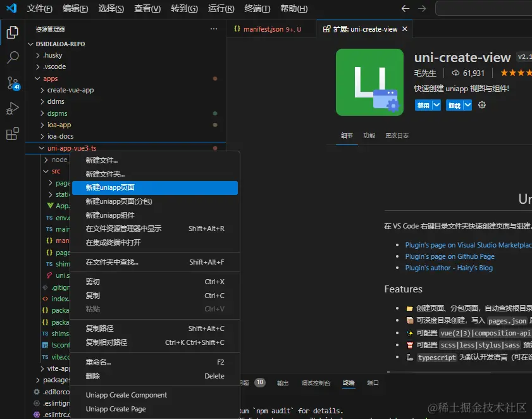
Task: Open the 文件(F) menu
Action: (x=40, y=8)
